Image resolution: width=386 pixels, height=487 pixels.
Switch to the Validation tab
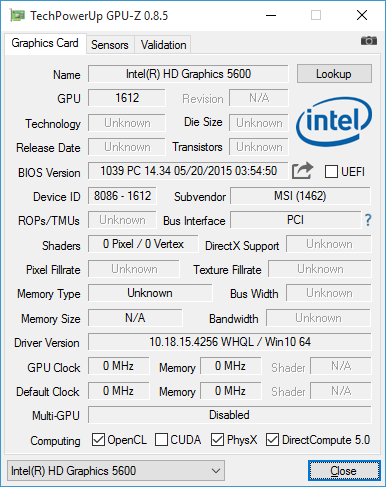pos(163,45)
